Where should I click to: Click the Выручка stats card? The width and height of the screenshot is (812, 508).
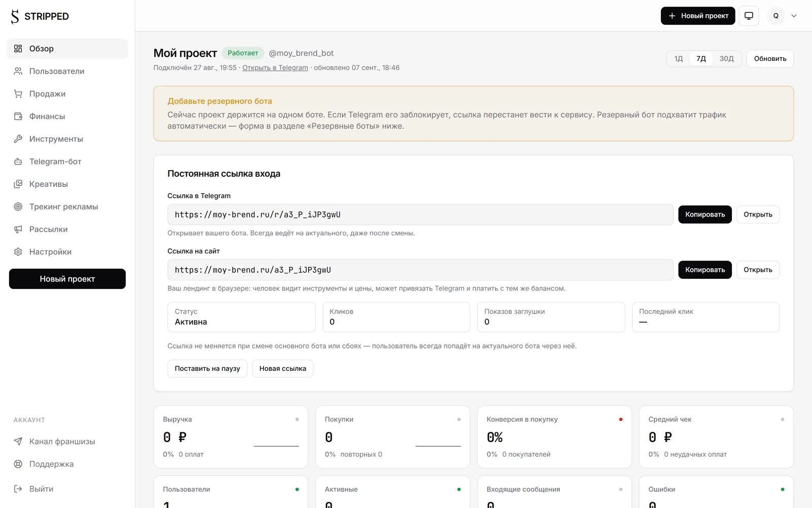[x=230, y=437]
